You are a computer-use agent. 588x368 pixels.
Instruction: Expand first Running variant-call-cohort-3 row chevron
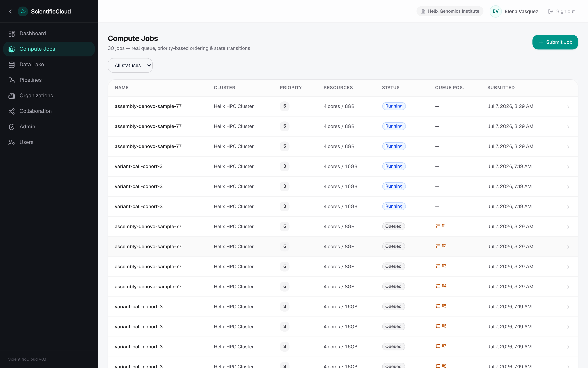[x=568, y=167]
